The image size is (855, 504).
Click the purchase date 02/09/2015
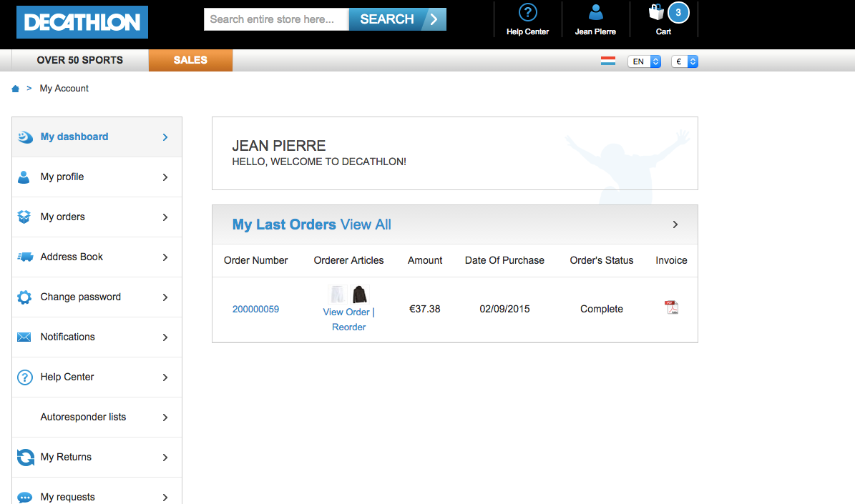[504, 309]
